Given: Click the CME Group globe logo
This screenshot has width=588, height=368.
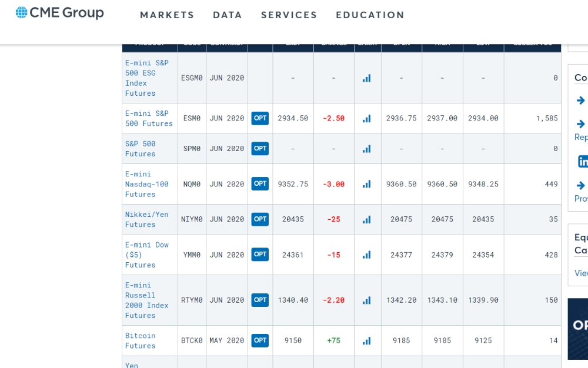Looking at the screenshot, I should tap(22, 12).
